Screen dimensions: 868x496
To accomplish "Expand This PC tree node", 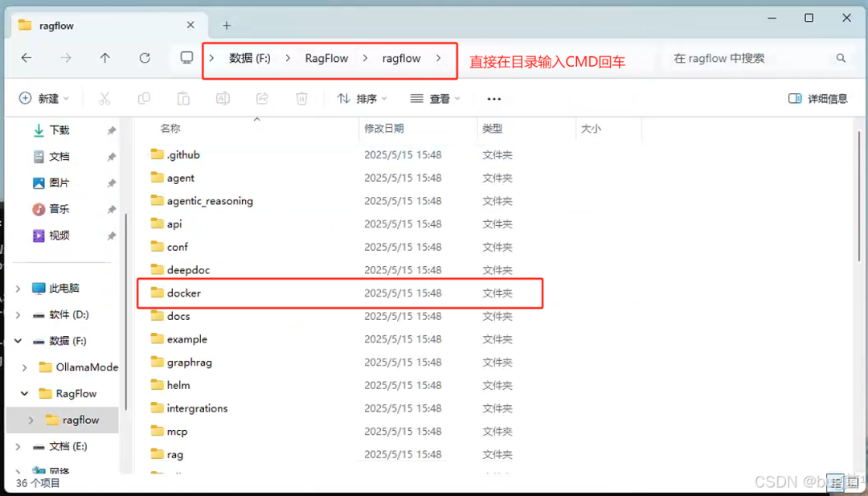I will coord(18,289).
